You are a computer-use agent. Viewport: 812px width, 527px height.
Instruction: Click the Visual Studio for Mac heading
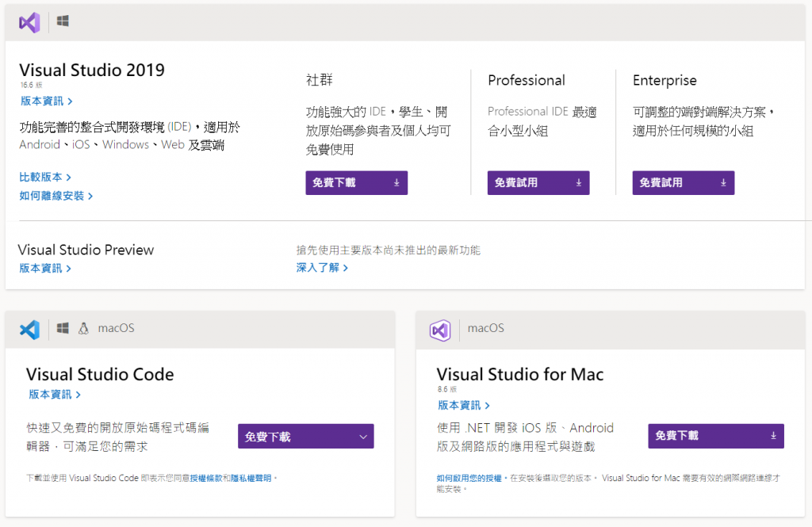520,374
